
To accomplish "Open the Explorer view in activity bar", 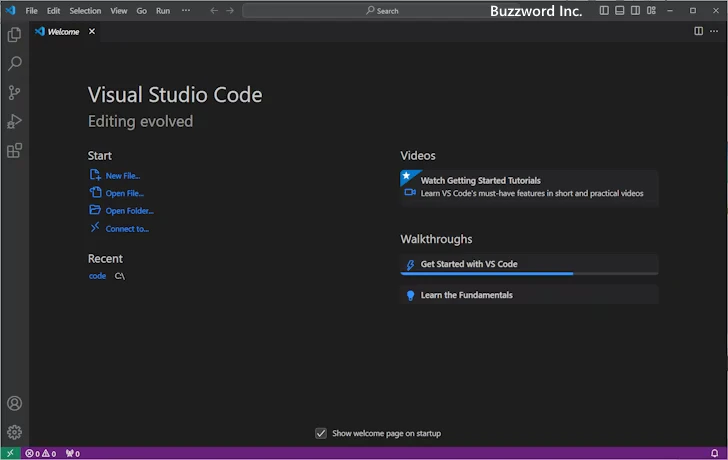I will (x=14, y=34).
